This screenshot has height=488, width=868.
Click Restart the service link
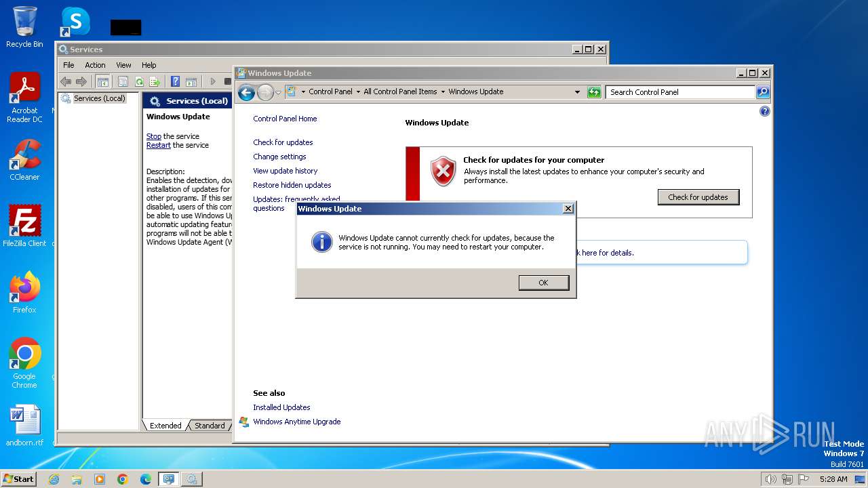[159, 145]
